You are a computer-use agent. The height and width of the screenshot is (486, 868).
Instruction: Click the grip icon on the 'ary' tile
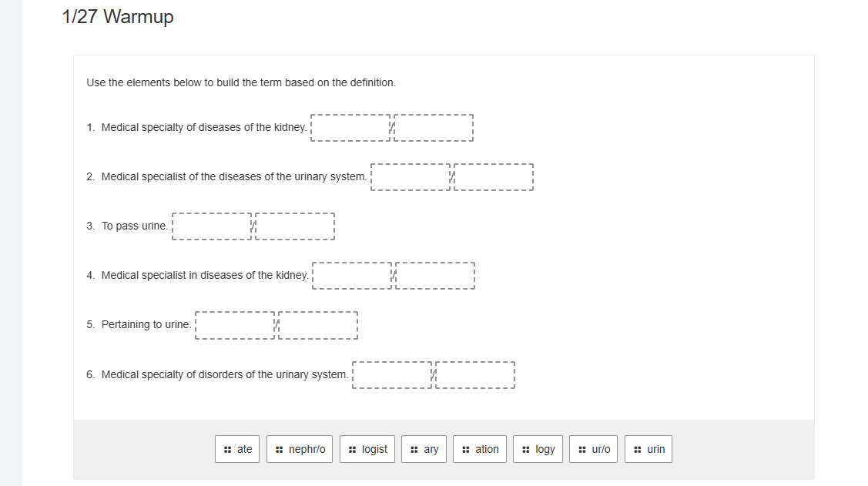coord(414,448)
